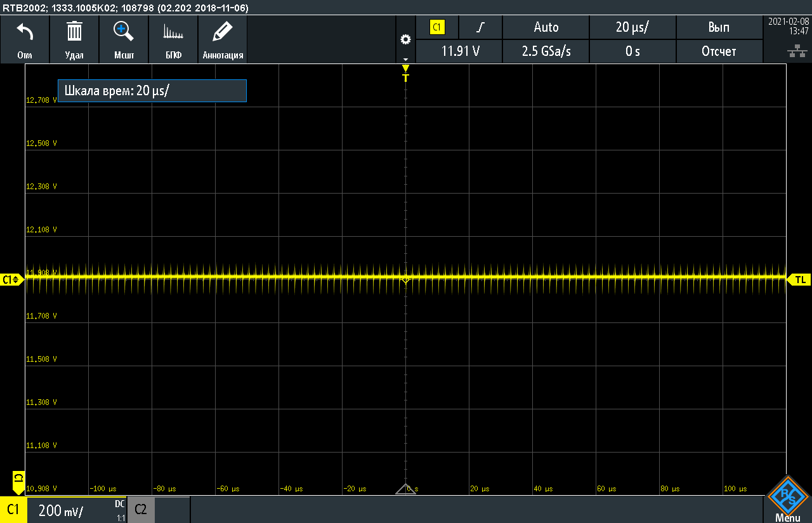Click the time reference triangle at 0 s

[x=406, y=489]
